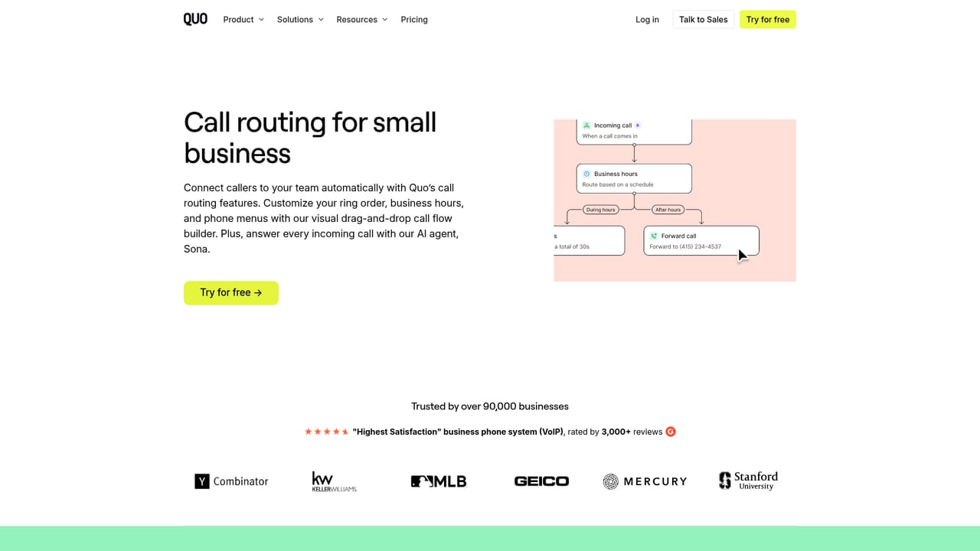Click 'Route based on a schedule' text
This screenshot has height=551, width=980.
click(618, 184)
